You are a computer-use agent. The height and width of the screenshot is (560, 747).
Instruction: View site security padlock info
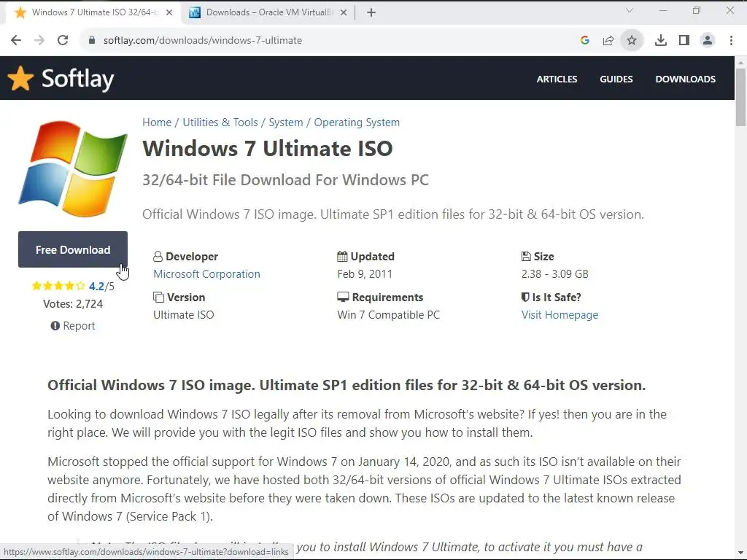tap(92, 41)
